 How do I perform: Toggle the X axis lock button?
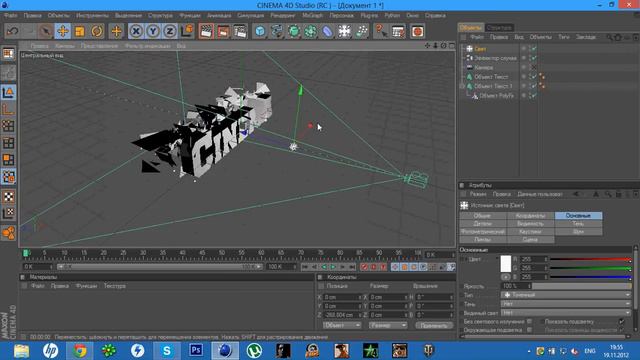pyautogui.click(x=136, y=31)
